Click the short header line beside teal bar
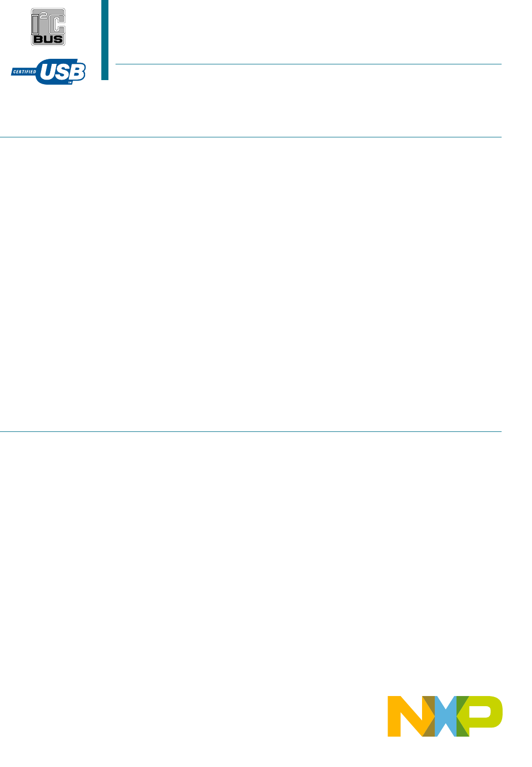Image resolution: width=532 pixels, height=767 pixels. point(309,64)
